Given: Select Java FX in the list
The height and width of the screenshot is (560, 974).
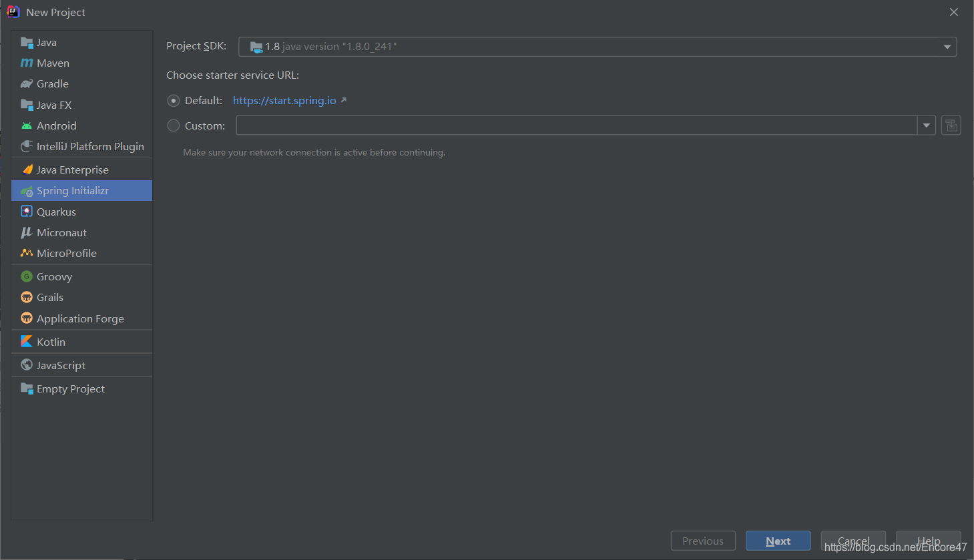Looking at the screenshot, I should click(x=82, y=105).
